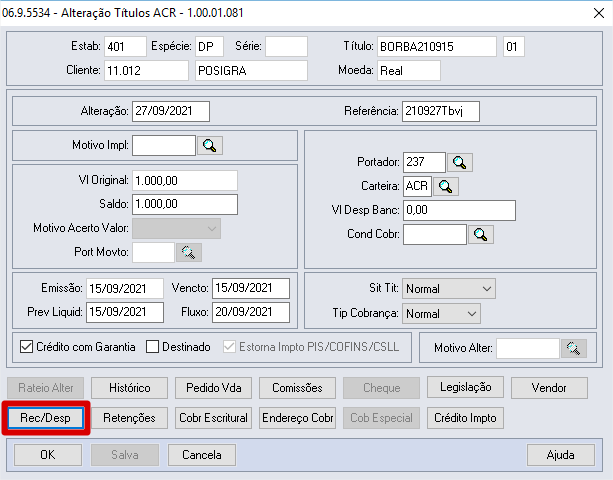Click the Emissão date field
This screenshot has width=613, height=480.
tap(125, 288)
